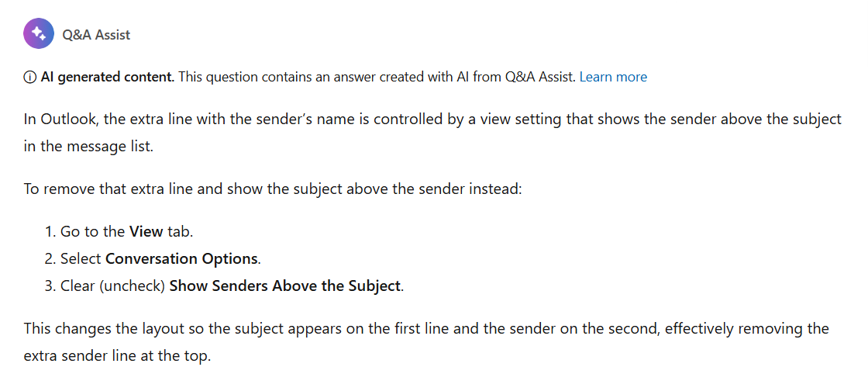This screenshot has width=868, height=367.
Task: Click the paragraph starting "This changes the layout"
Action: pyautogui.click(x=426, y=342)
